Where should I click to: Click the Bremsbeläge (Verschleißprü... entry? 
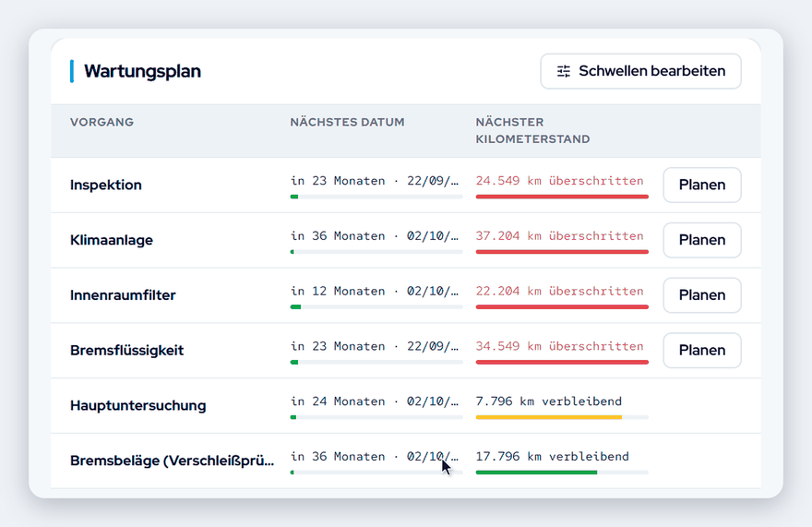pos(172,461)
